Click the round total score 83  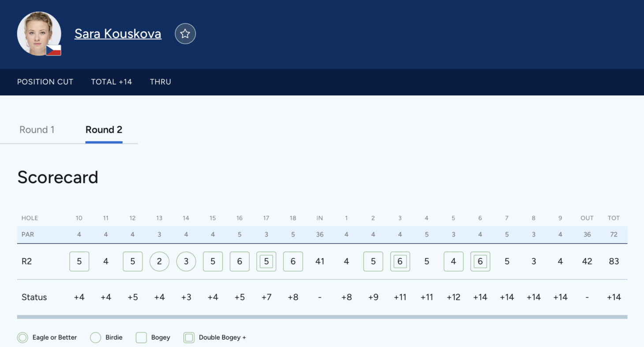pyautogui.click(x=614, y=261)
